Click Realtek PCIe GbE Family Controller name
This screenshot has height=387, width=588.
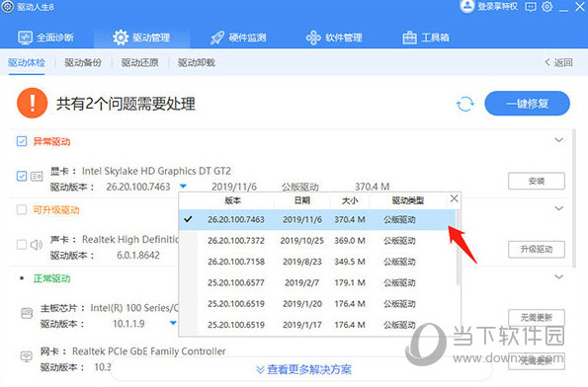pyautogui.click(x=149, y=351)
